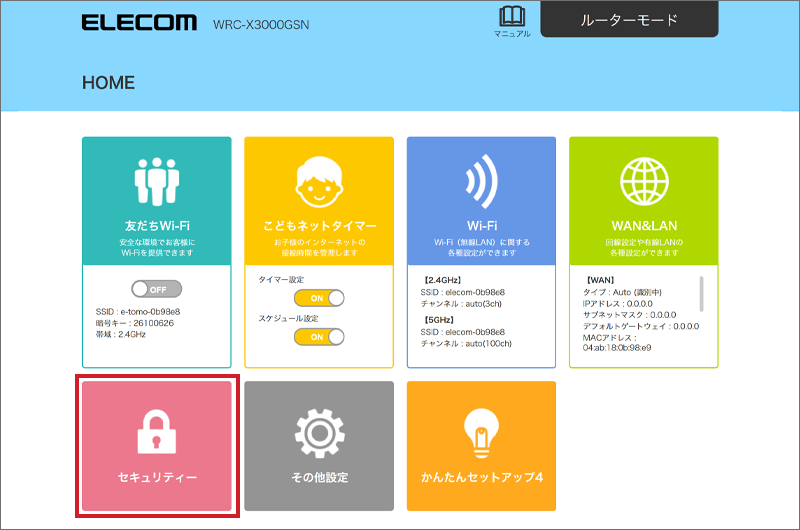Click the セキュリティー label text

[x=157, y=477]
